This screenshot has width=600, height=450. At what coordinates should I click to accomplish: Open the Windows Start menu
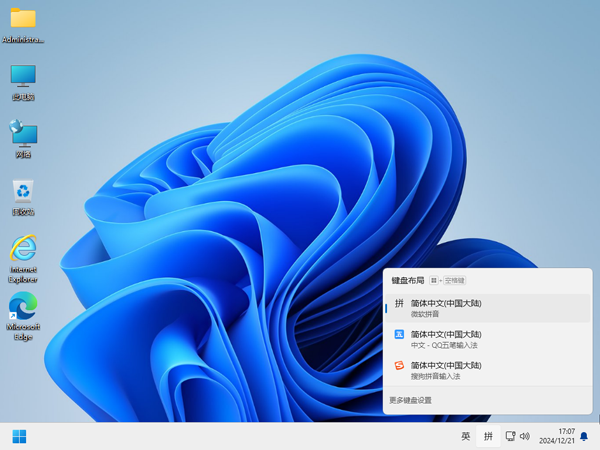[x=19, y=436]
